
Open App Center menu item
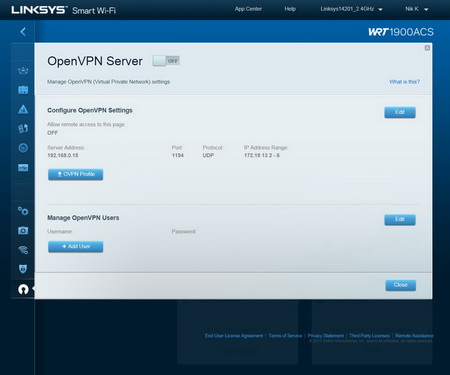point(248,9)
